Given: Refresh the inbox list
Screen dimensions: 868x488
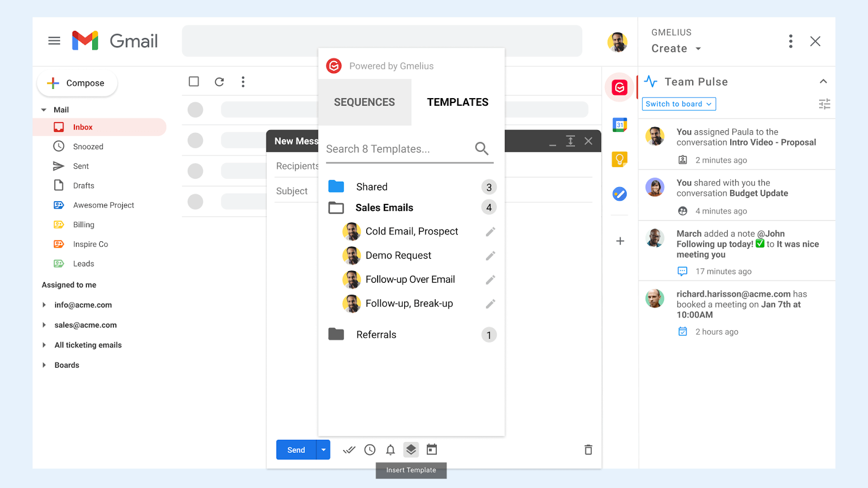Looking at the screenshot, I should click(x=219, y=82).
